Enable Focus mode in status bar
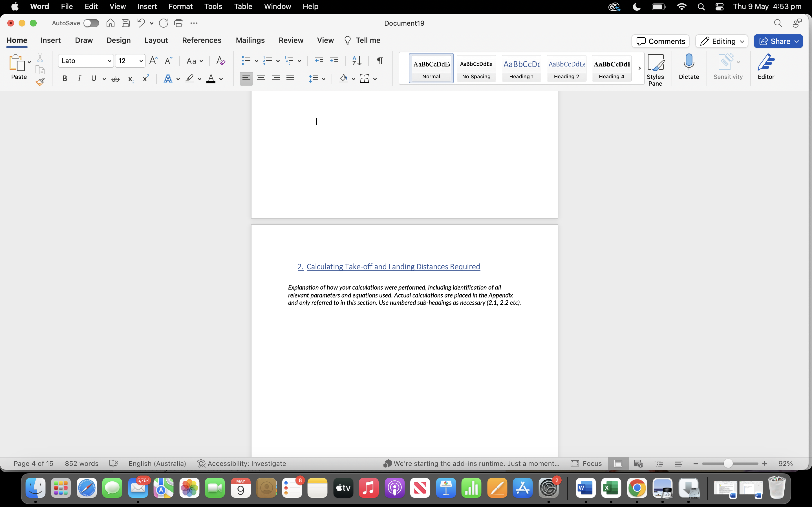Image resolution: width=812 pixels, height=507 pixels. coord(587,463)
